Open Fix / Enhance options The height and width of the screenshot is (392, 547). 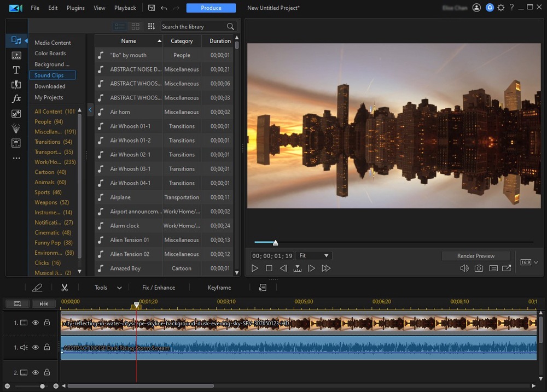tap(158, 286)
